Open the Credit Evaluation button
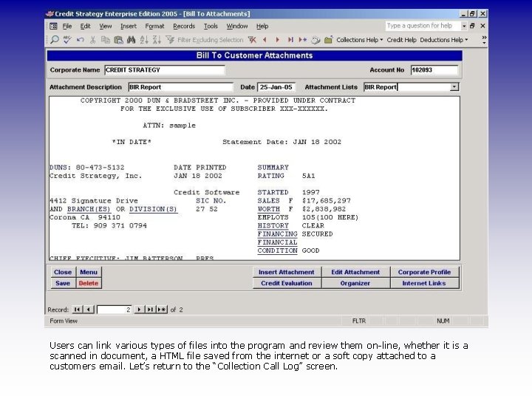This screenshot has width=532, height=399. point(287,283)
